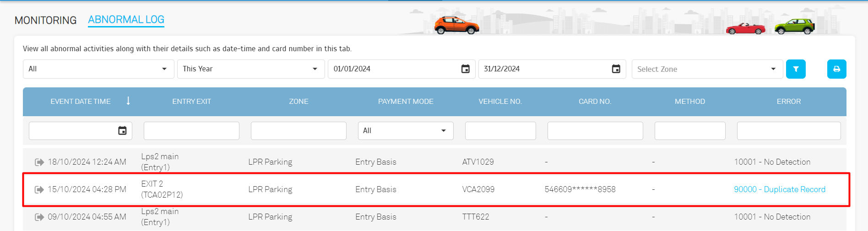Open calendar for end date 31/12/2024
868x231 pixels.
point(616,69)
